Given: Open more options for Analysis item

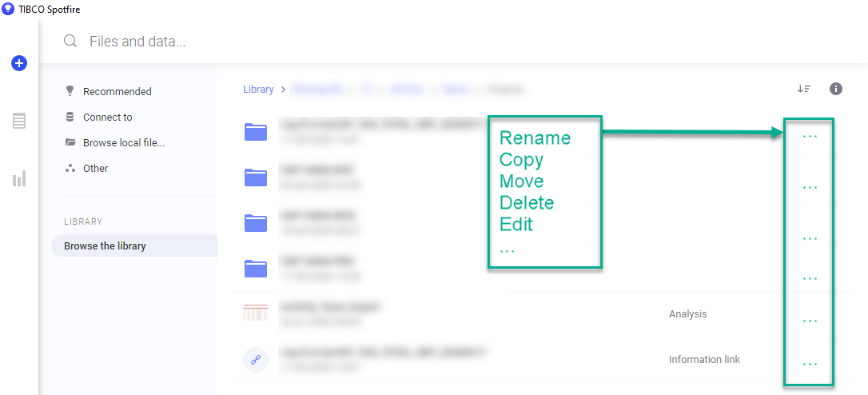Looking at the screenshot, I should click(x=810, y=321).
